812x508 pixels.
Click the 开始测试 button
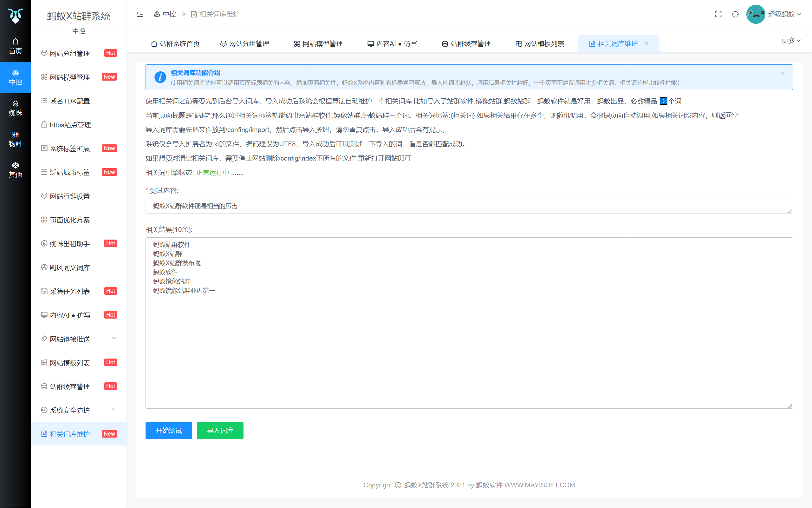(x=168, y=430)
